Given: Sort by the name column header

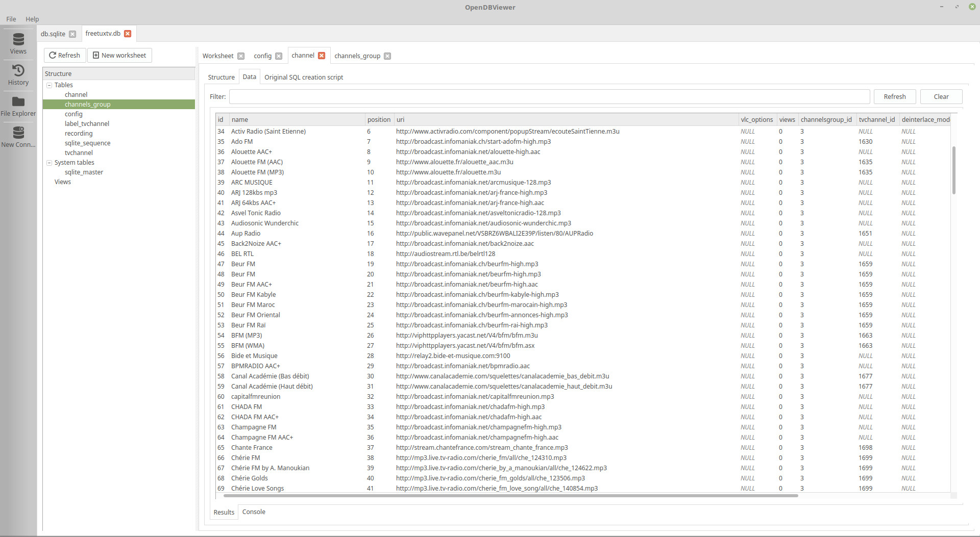Looking at the screenshot, I should coord(297,120).
